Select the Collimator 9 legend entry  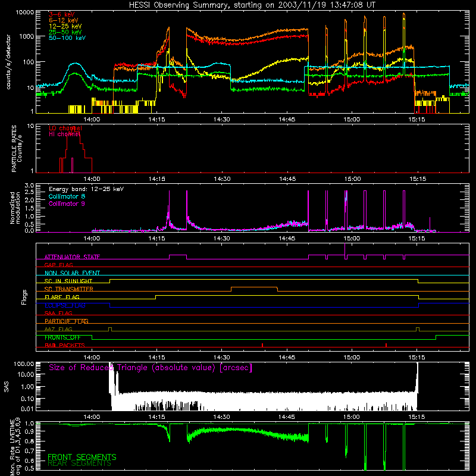[67, 203]
